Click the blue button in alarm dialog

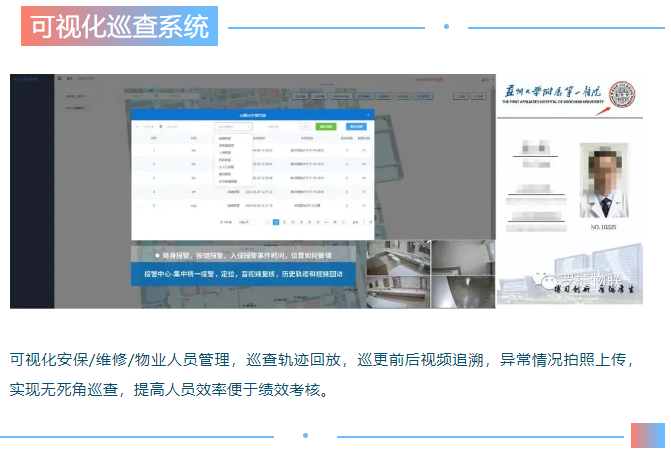pos(355,127)
